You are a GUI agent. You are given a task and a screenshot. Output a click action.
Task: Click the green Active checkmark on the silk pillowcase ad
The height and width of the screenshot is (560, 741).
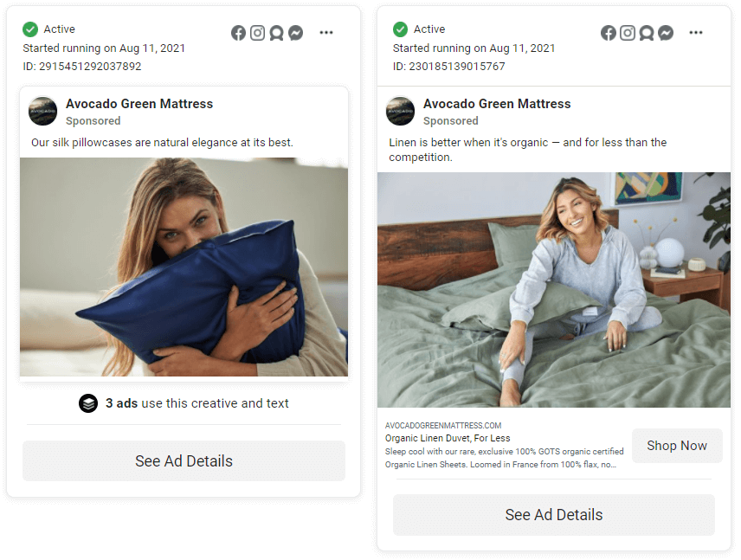[x=30, y=29]
